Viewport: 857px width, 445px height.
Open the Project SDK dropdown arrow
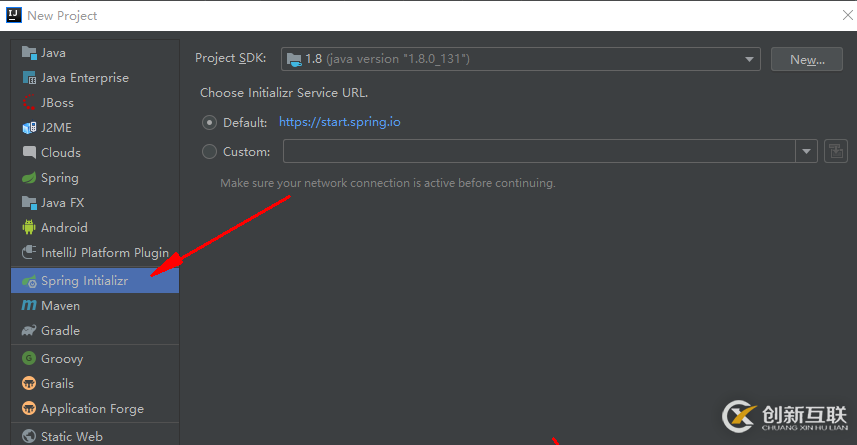tap(749, 59)
